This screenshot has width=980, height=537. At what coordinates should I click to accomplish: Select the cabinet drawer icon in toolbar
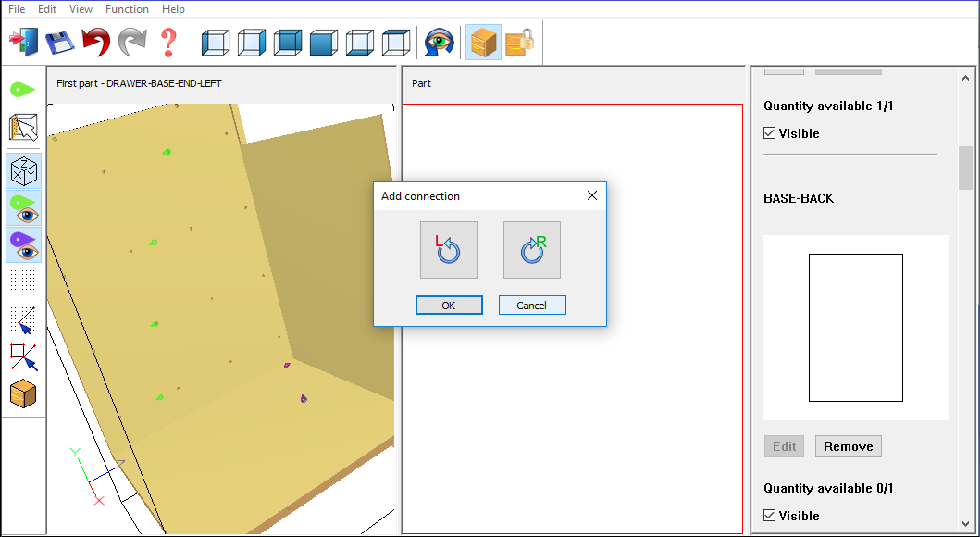[483, 43]
